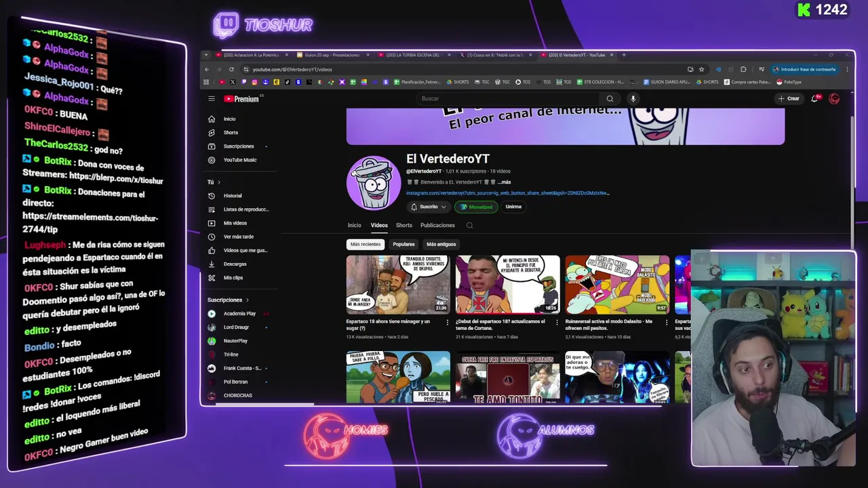
Task: Click the Unirme membership button
Action: [513, 207]
